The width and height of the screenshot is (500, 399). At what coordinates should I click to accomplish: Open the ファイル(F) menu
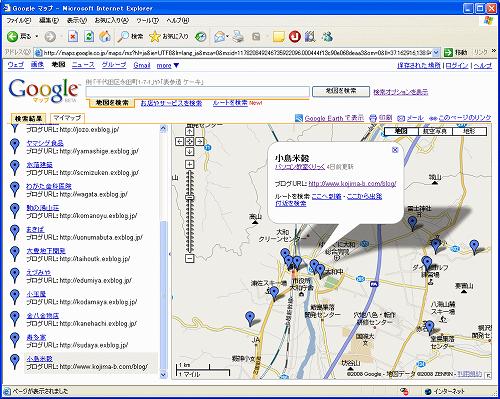[19, 21]
